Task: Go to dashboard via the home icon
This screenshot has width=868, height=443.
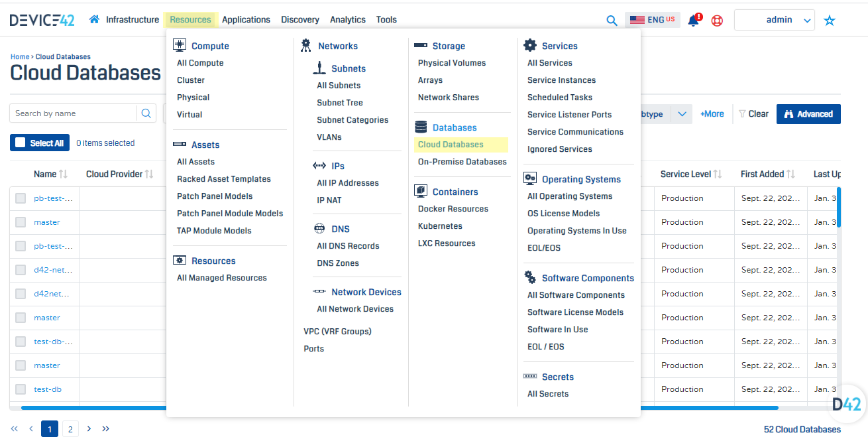Action: (95, 19)
